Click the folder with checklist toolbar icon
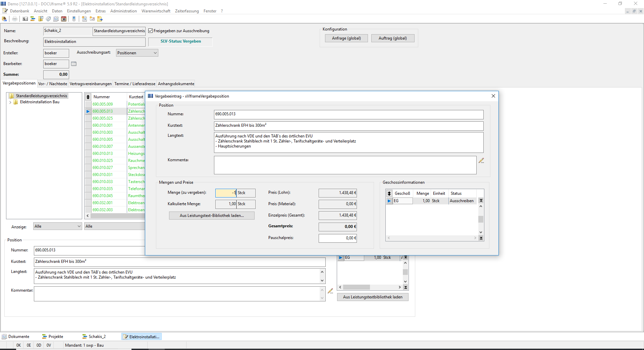The width and height of the screenshot is (644, 350). click(x=41, y=19)
